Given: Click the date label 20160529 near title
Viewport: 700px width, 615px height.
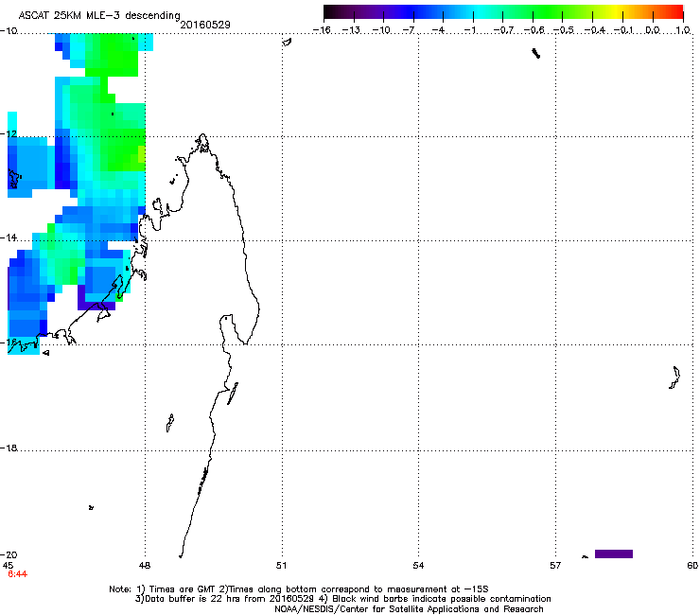Looking at the screenshot, I should click(x=205, y=25).
